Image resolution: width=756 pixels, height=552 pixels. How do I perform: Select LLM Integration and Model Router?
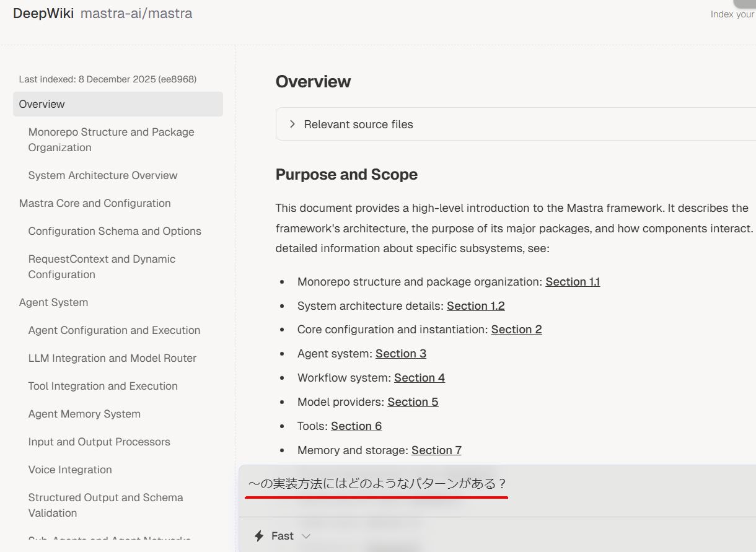(x=112, y=358)
